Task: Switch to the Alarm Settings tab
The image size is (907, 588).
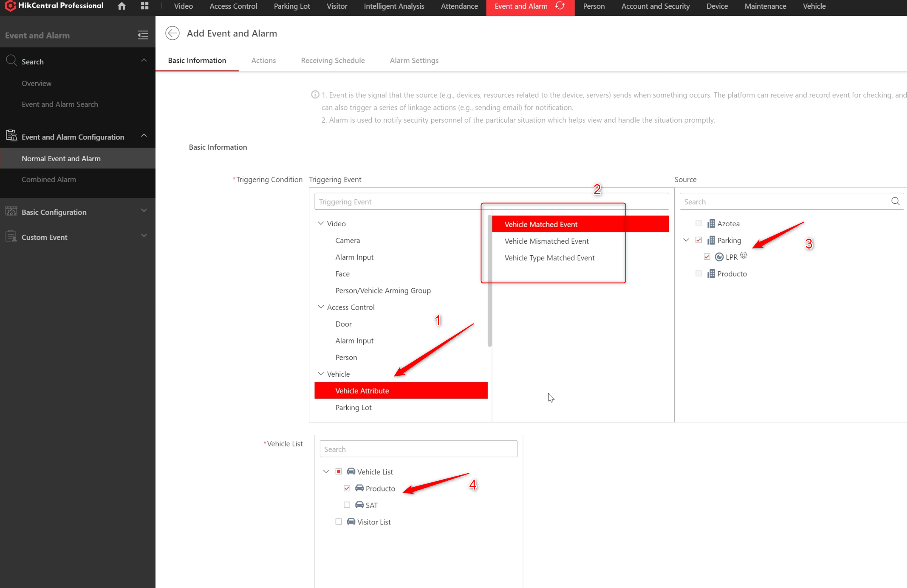Action: point(414,60)
